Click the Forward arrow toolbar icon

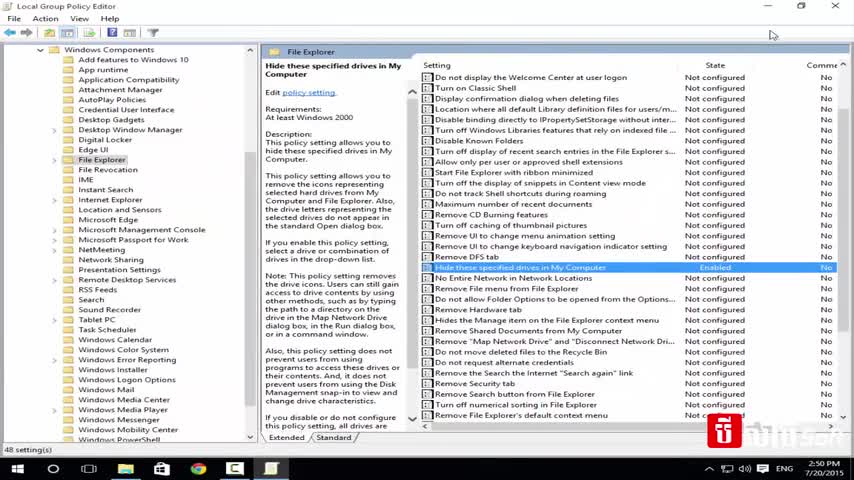point(26,33)
